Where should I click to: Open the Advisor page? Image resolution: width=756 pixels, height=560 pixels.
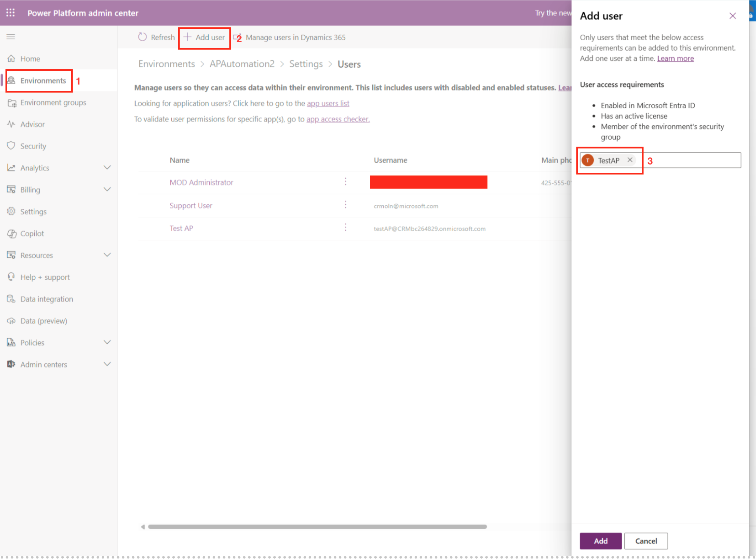tap(32, 124)
